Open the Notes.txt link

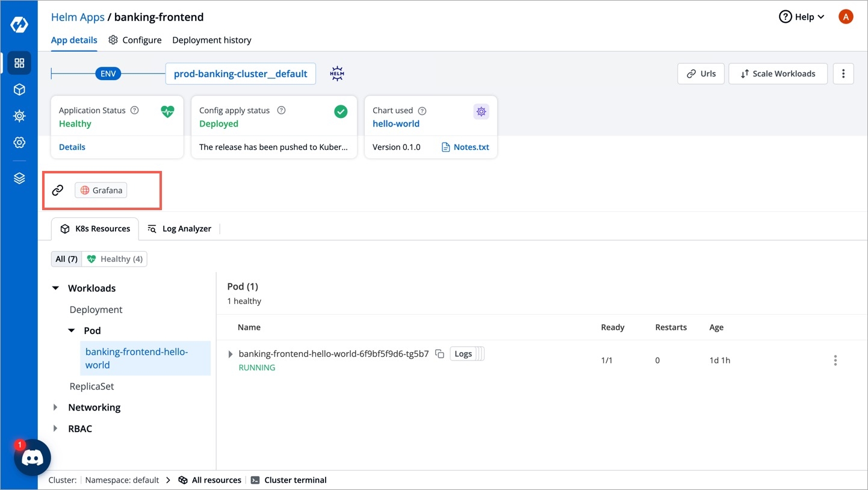(465, 147)
